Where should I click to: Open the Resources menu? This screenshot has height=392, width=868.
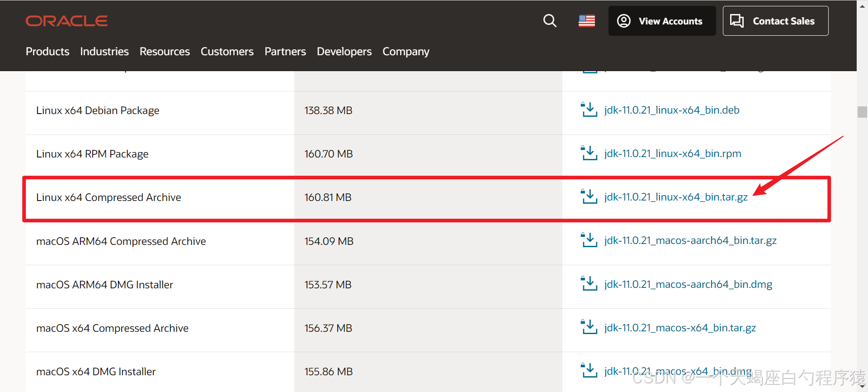coord(165,52)
